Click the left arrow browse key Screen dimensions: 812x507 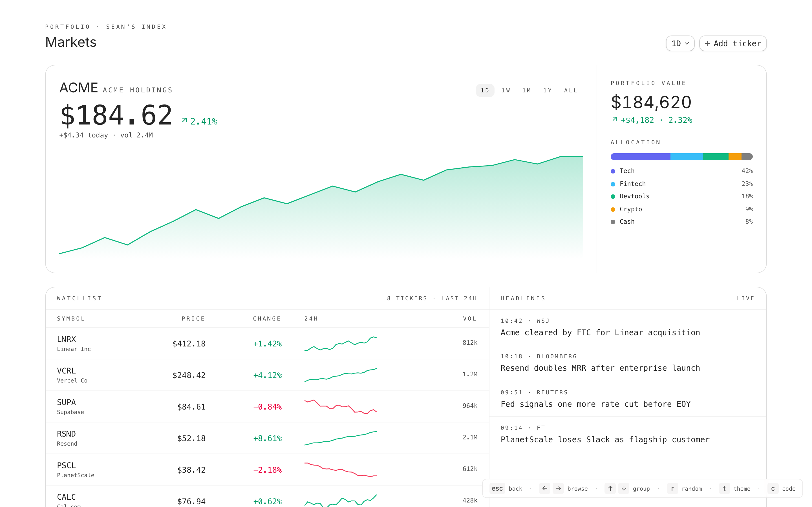click(x=544, y=489)
